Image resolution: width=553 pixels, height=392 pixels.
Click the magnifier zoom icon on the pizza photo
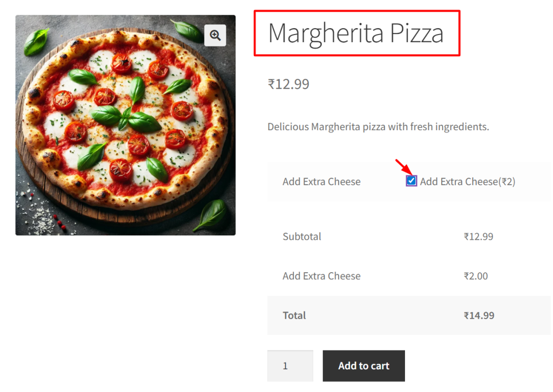[x=215, y=36]
